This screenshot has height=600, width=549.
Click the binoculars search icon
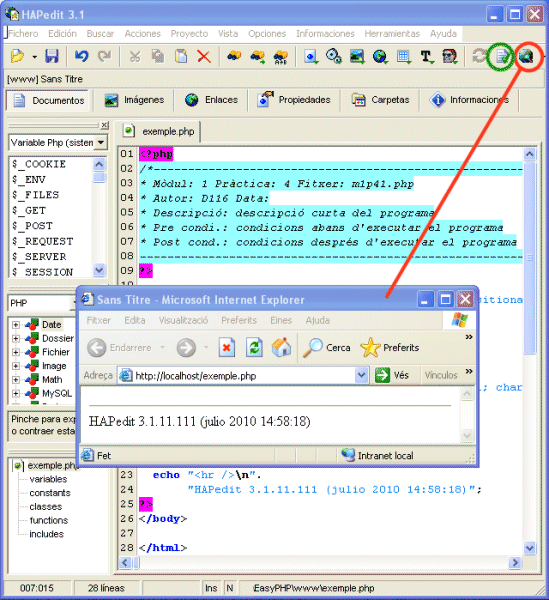234,56
